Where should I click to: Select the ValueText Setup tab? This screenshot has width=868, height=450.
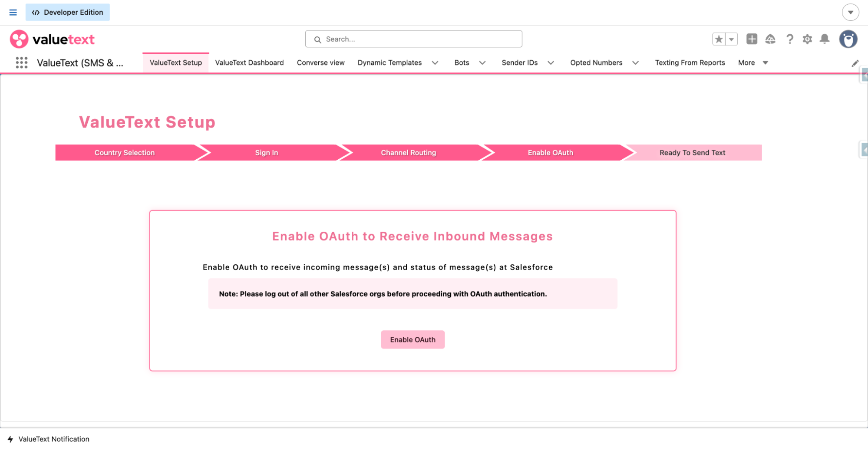[x=176, y=62]
